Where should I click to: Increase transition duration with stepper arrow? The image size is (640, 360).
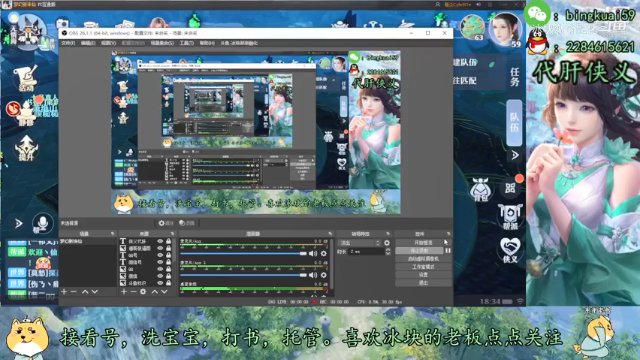coord(388,250)
